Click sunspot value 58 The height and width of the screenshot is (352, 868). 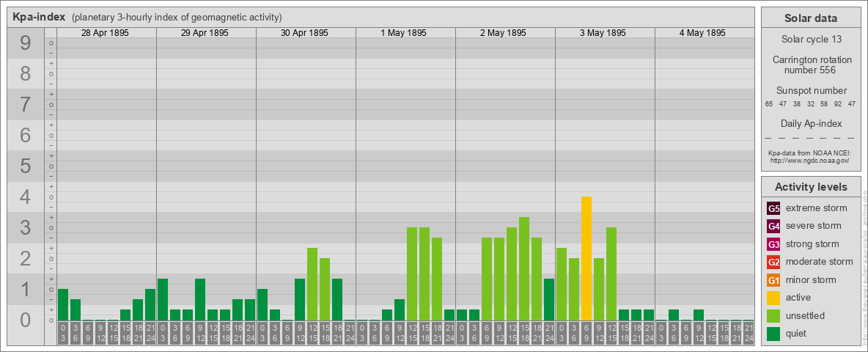[x=824, y=104]
